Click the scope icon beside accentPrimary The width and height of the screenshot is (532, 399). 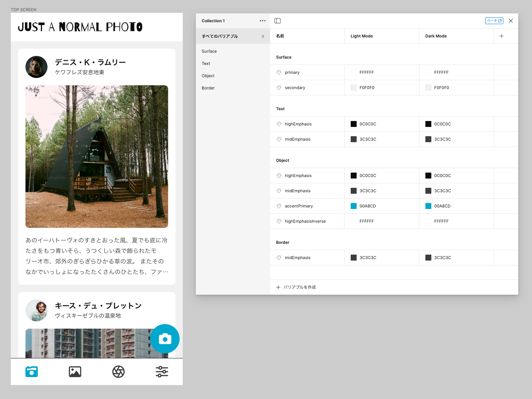pyautogui.click(x=279, y=206)
